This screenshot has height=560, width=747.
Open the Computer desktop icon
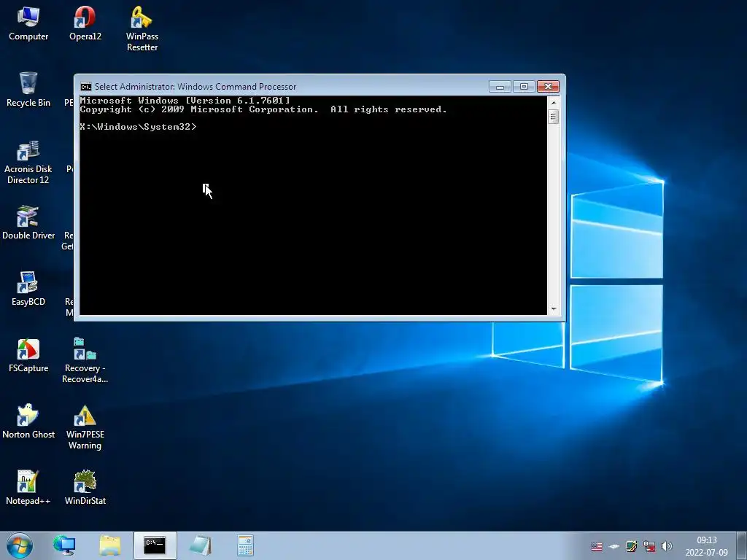[x=28, y=23]
